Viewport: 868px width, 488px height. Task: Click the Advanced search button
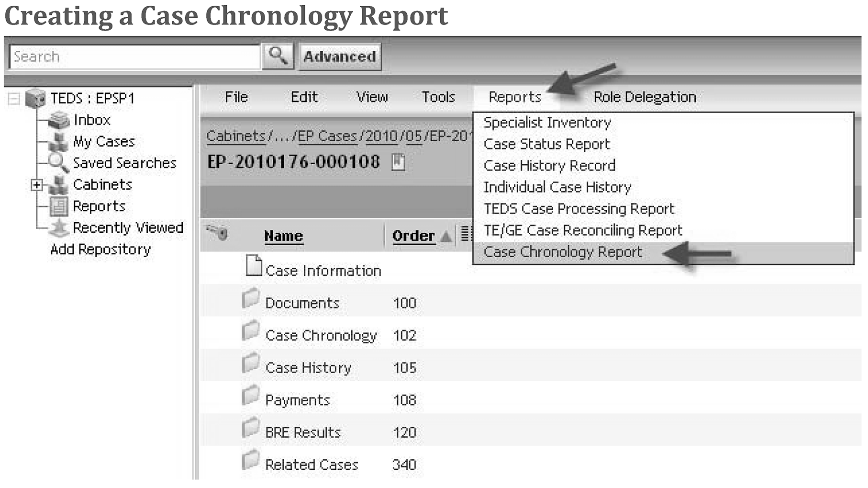pos(340,57)
